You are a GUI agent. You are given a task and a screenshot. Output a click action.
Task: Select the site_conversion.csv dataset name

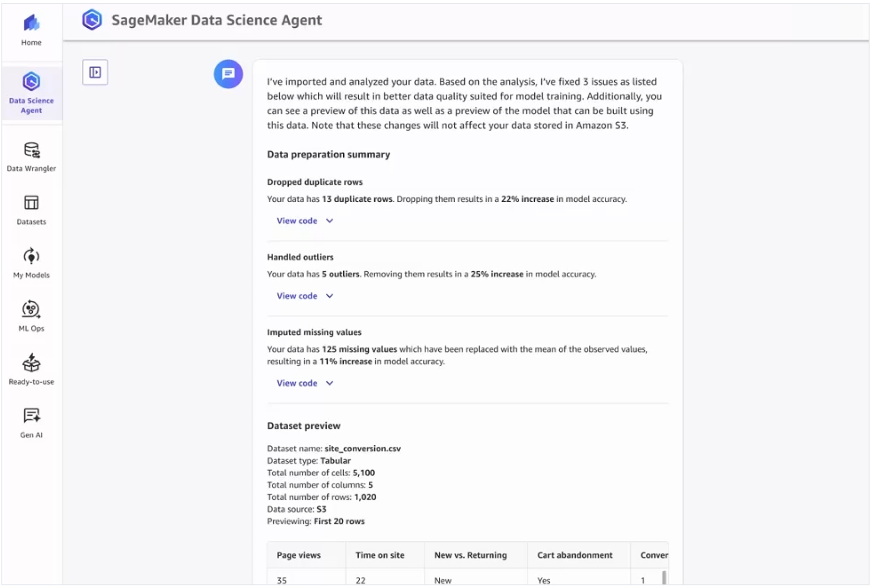362,448
